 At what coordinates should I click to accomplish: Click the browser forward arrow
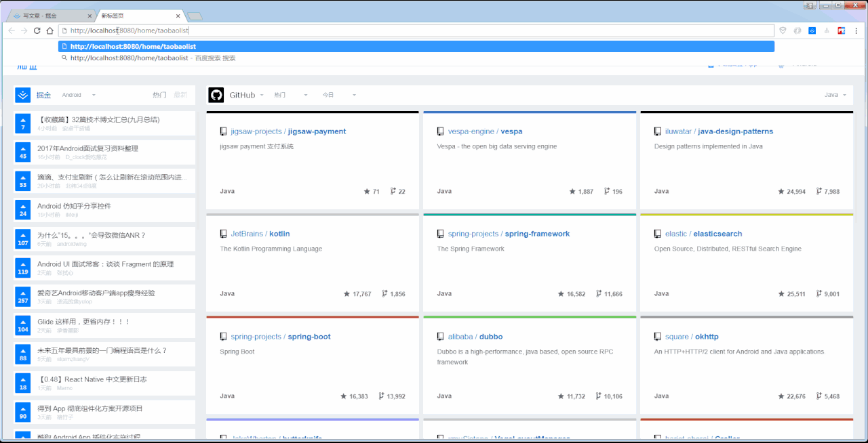click(24, 30)
